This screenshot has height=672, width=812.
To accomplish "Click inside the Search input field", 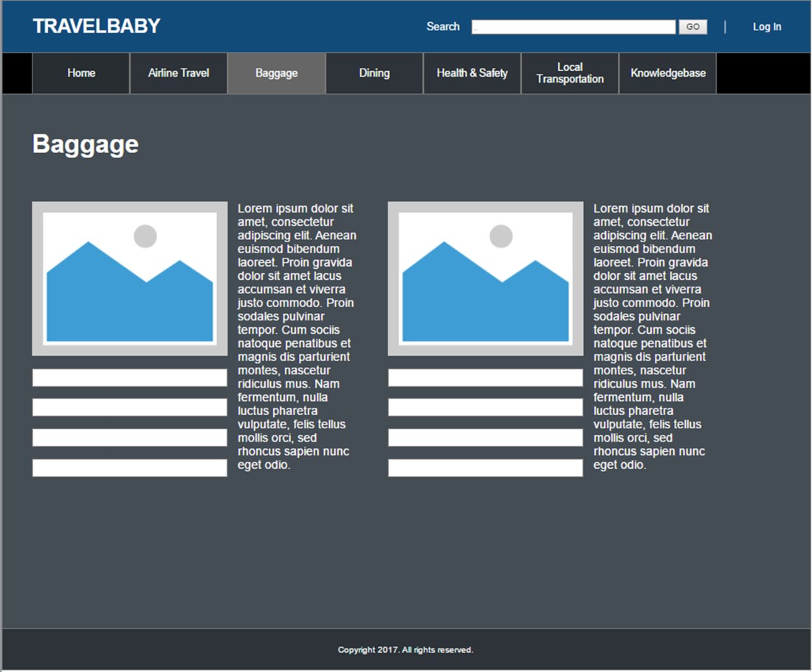I will coord(574,27).
